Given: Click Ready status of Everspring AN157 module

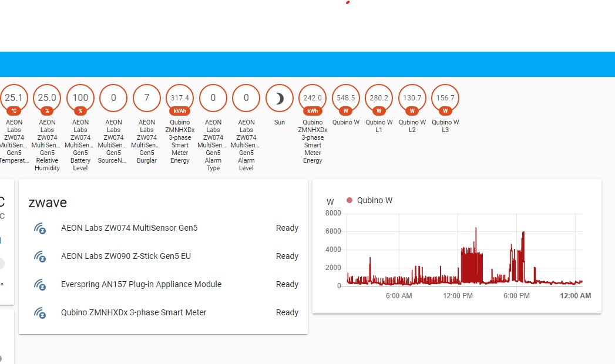Looking at the screenshot, I should 287,285.
